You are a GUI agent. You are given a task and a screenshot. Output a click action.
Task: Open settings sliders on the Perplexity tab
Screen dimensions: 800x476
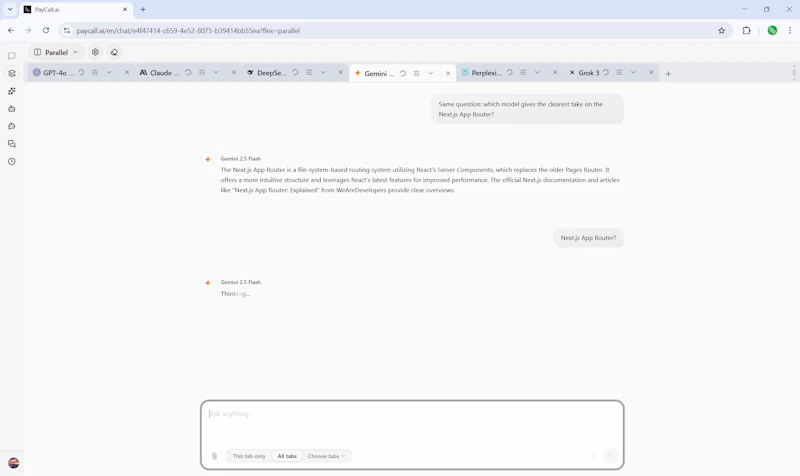pyautogui.click(x=523, y=73)
